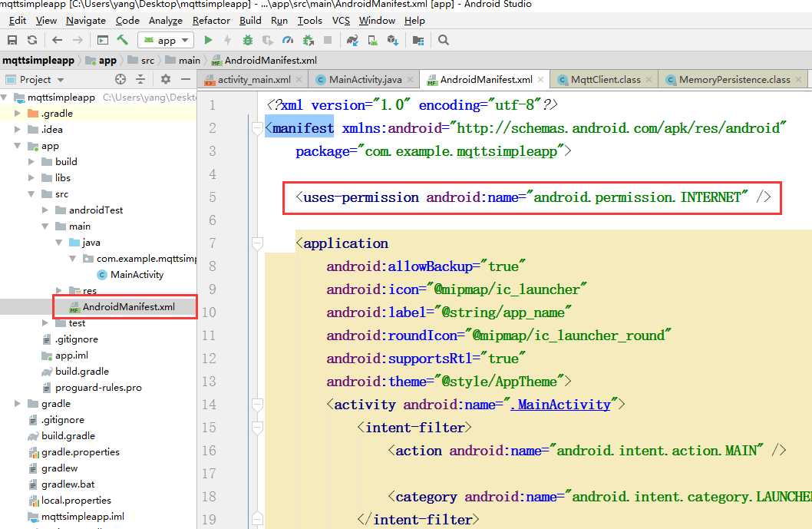Click the Search Everywhere magnifier icon

[444, 40]
